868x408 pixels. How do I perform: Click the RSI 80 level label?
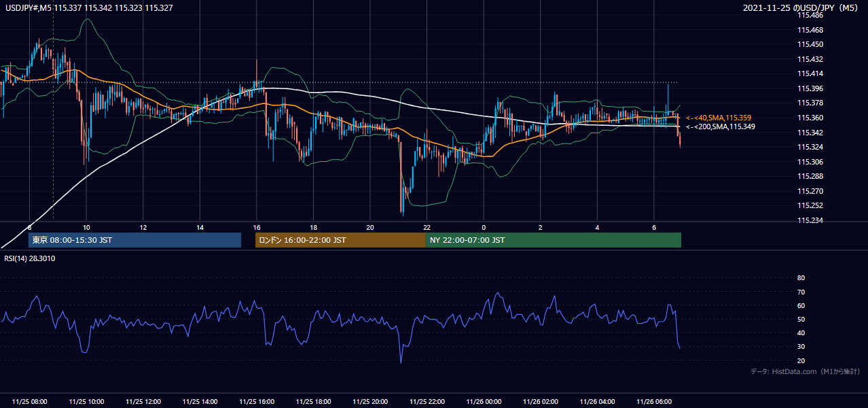click(801, 278)
